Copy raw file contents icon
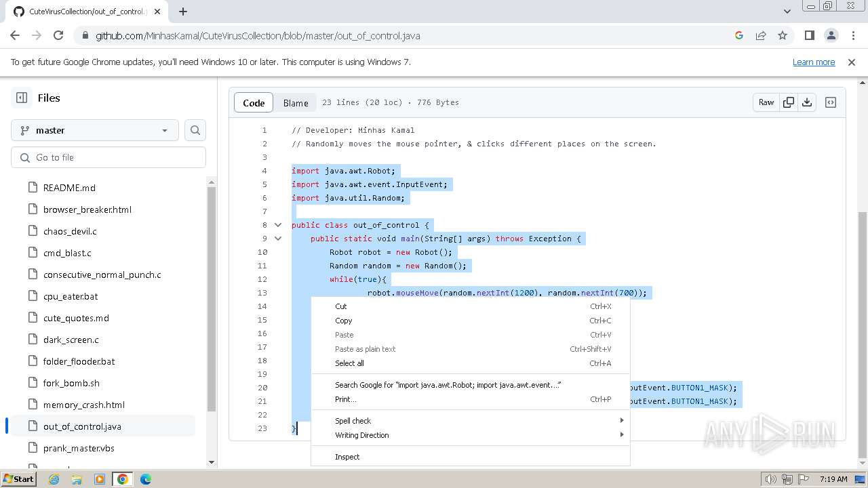The height and width of the screenshot is (488, 868). [x=789, y=102]
